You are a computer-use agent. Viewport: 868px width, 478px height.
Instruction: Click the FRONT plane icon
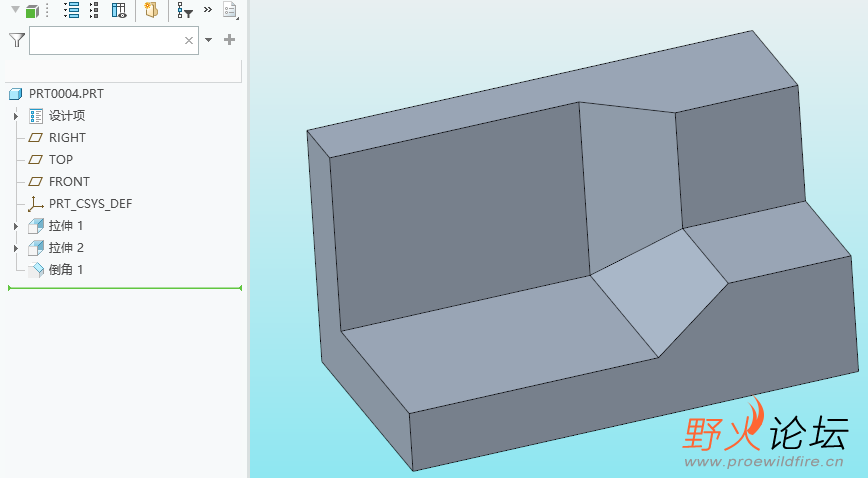pyautogui.click(x=35, y=182)
